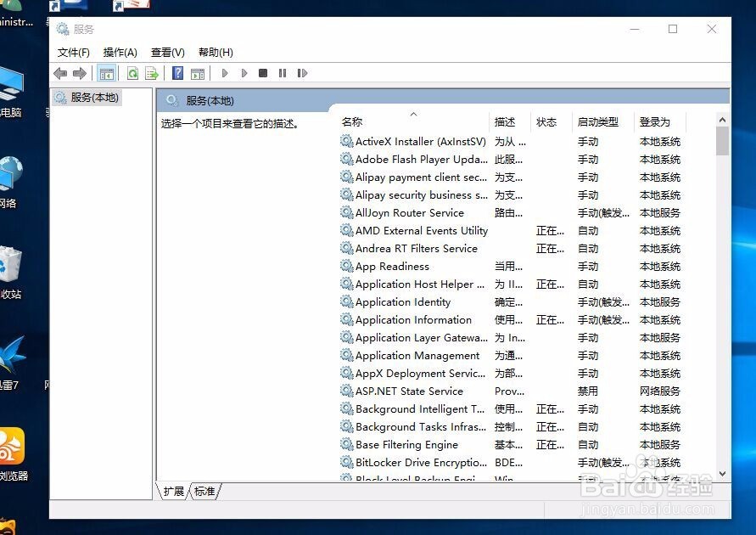Refresh the services list with the refresh icon
Image resolution: width=756 pixels, height=535 pixels.
[x=132, y=73]
